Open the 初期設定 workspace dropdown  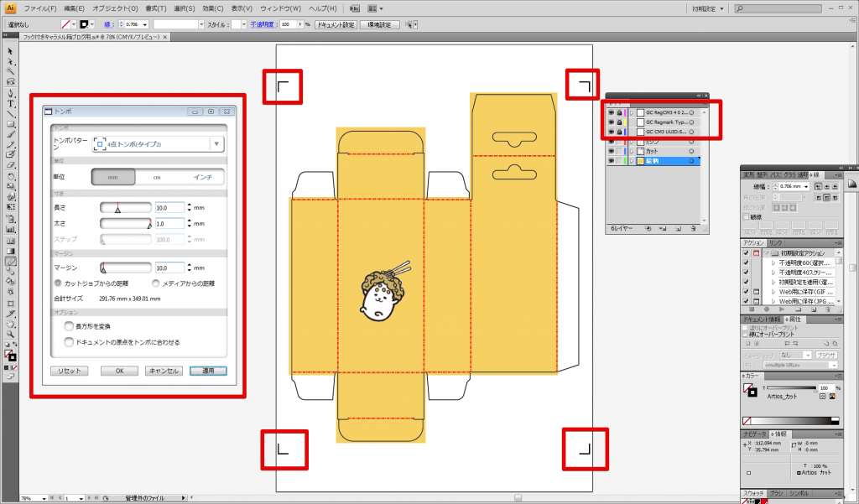pos(708,8)
